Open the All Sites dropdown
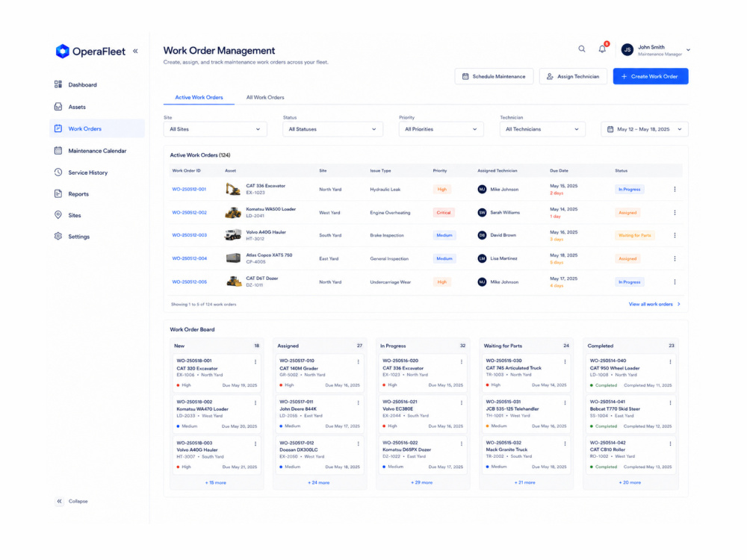747x560 pixels. coord(215,129)
